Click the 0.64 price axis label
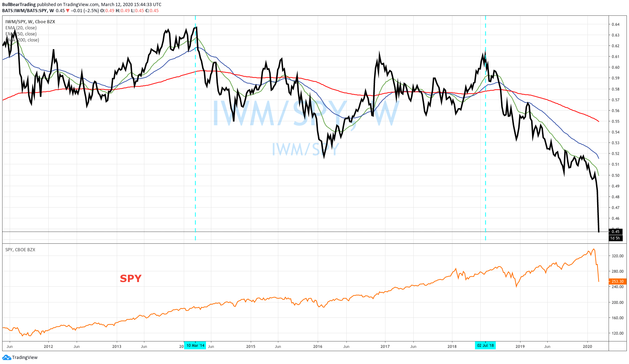 pyautogui.click(x=615, y=24)
